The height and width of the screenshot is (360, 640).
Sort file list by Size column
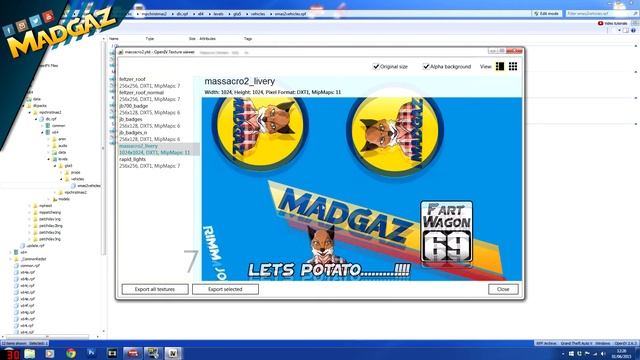pos(192,38)
